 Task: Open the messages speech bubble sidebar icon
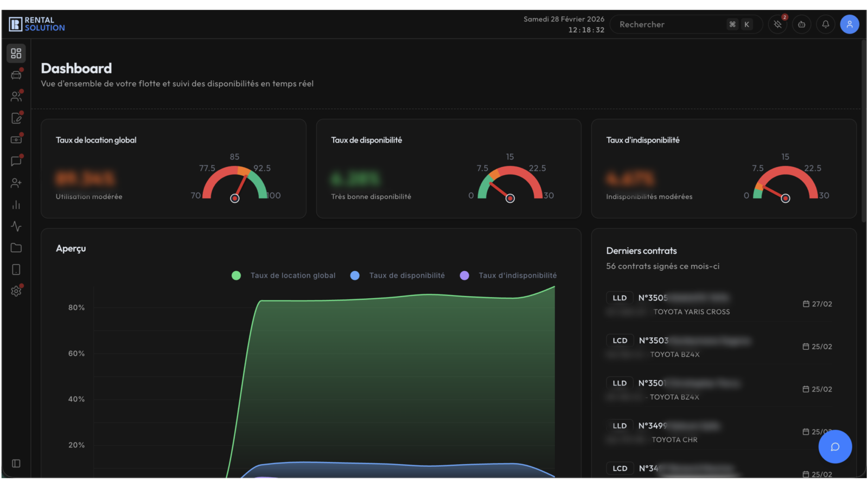click(16, 161)
